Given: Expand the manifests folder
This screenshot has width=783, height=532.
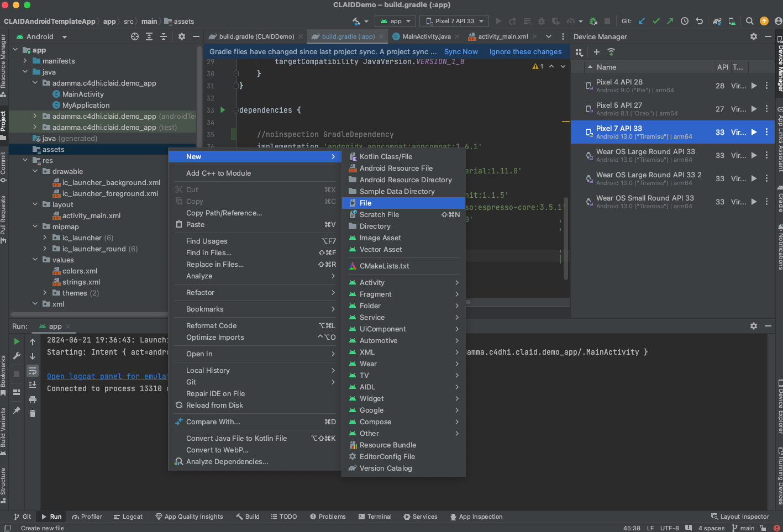Looking at the screenshot, I should tap(25, 61).
